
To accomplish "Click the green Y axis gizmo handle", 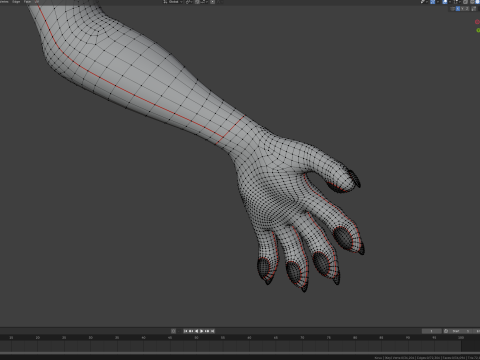I will click(478, 30).
